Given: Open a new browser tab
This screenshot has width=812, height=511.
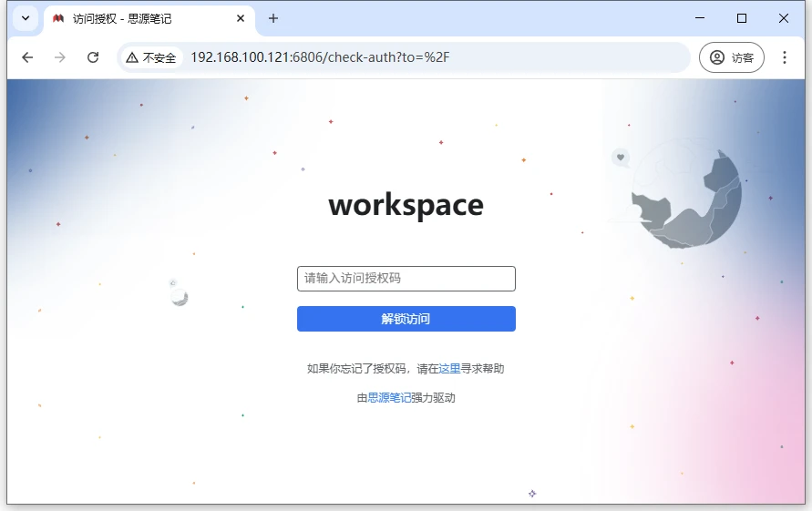Looking at the screenshot, I should 272,18.
